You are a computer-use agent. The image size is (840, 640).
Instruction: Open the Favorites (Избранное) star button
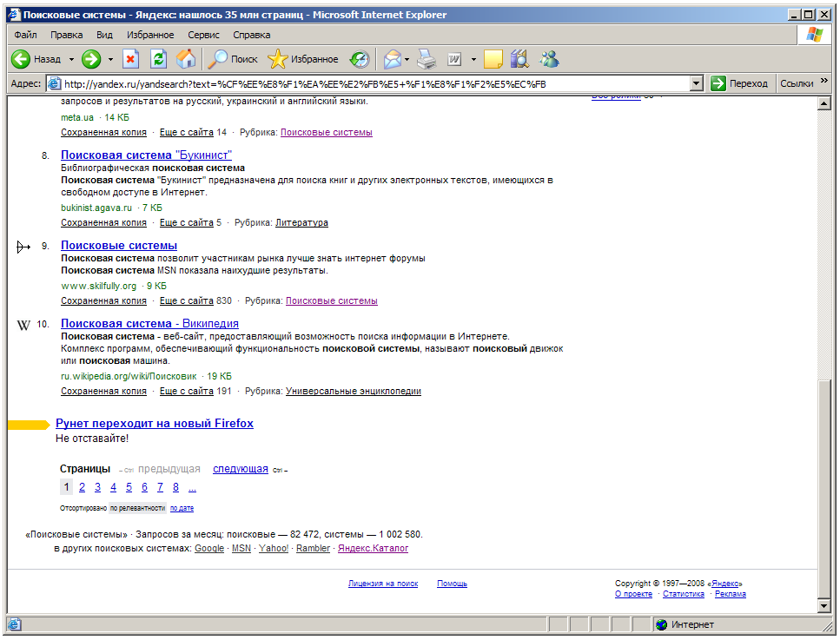point(303,59)
